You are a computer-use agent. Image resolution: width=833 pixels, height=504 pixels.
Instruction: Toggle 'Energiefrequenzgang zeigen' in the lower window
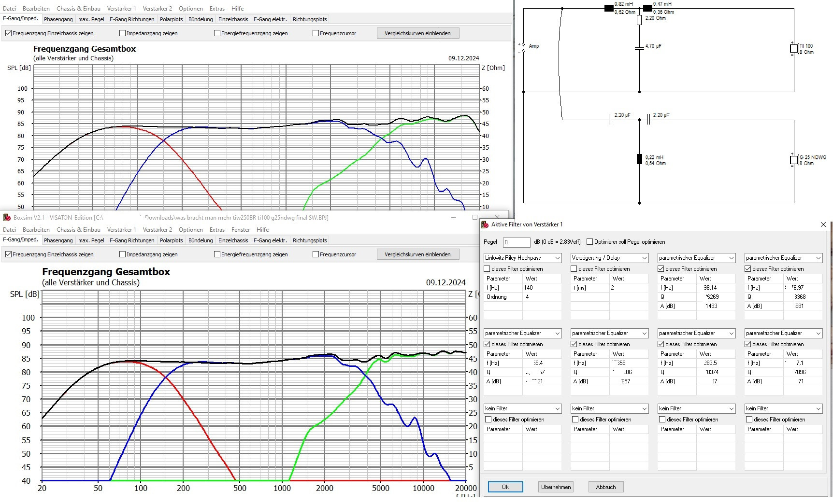click(217, 254)
